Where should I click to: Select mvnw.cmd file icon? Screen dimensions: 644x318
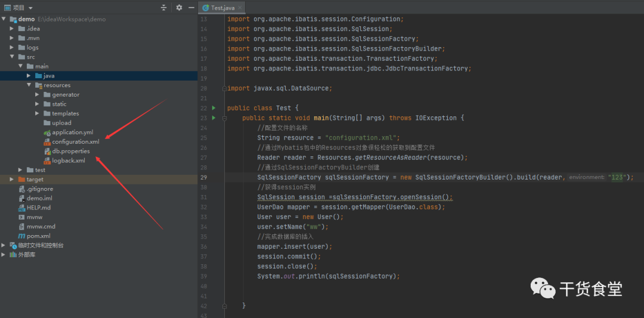coord(22,226)
